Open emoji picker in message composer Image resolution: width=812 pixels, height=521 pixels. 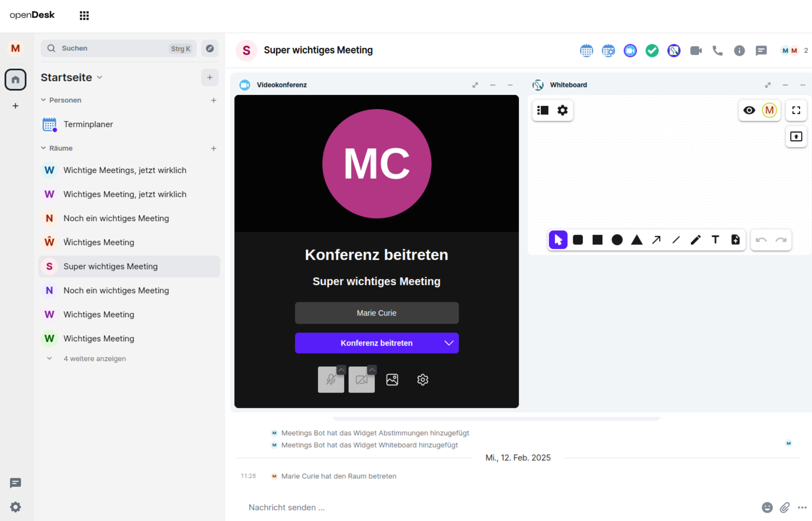click(767, 507)
